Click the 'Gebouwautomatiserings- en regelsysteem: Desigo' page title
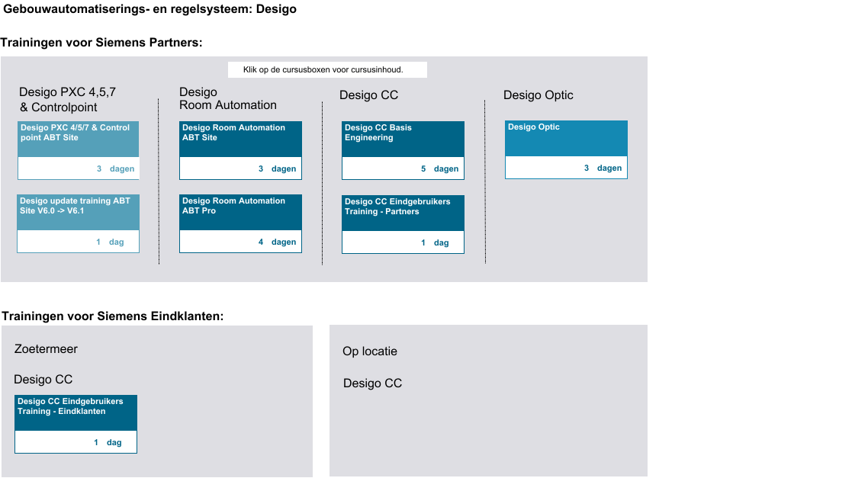Screen dimensions: 868x478 pyautogui.click(x=150, y=10)
